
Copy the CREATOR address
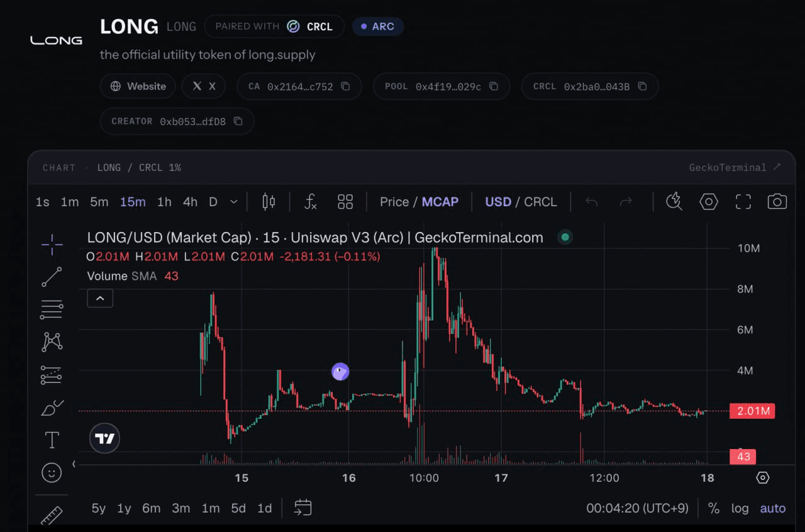click(238, 121)
